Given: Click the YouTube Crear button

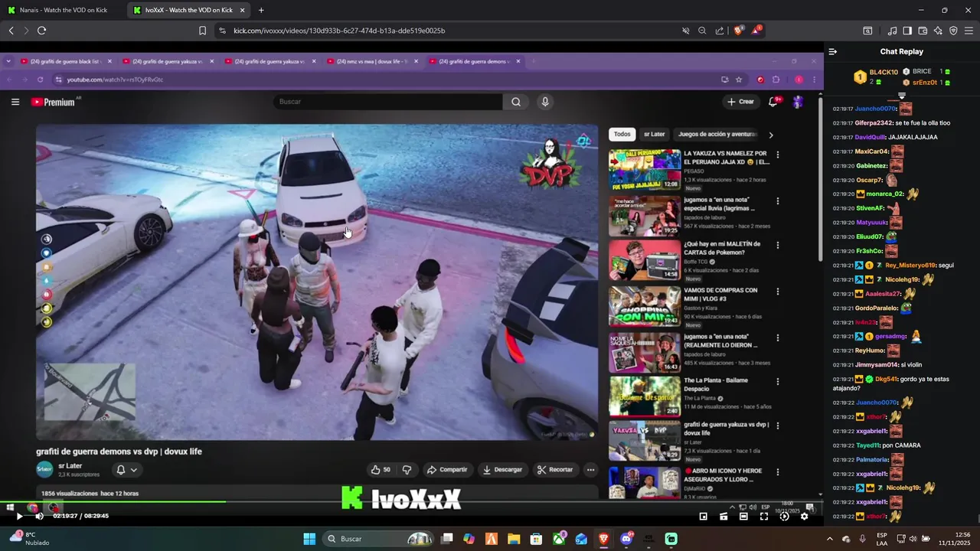Looking at the screenshot, I should pos(740,102).
